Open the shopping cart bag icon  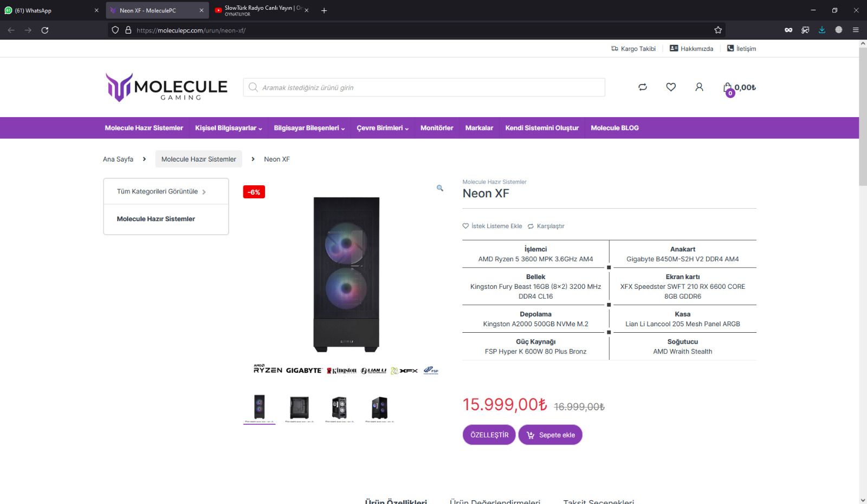[x=728, y=88]
